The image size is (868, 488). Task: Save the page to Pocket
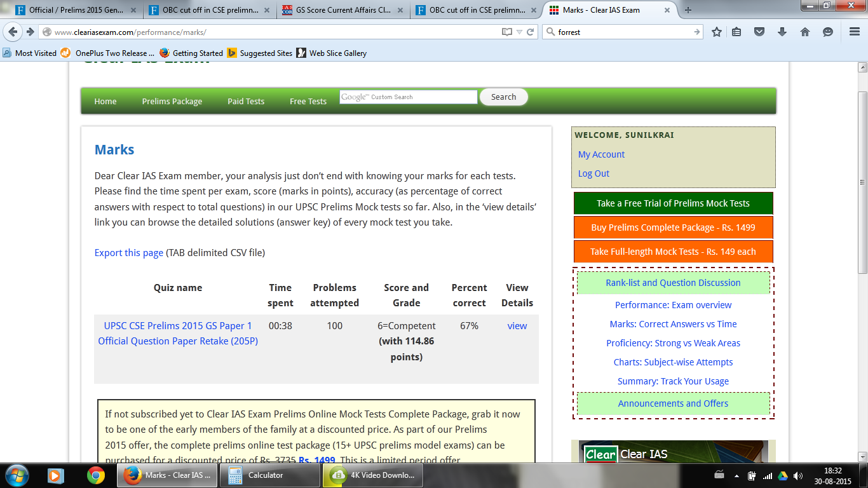pos(759,32)
